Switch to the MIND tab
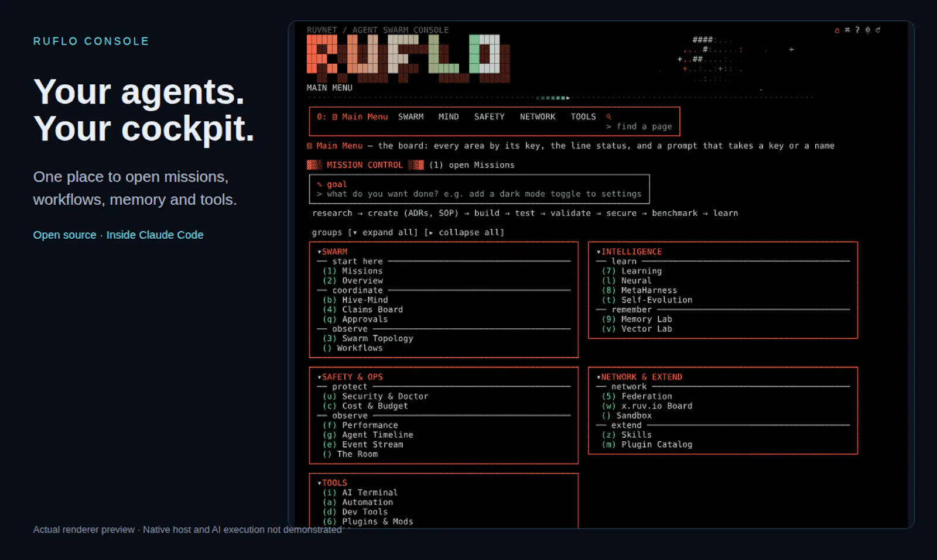937x560 pixels. 449,117
